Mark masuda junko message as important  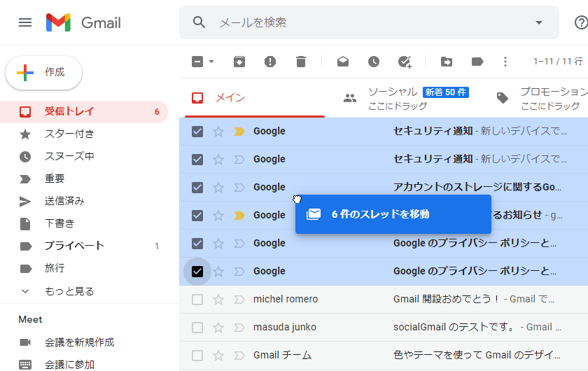(239, 328)
